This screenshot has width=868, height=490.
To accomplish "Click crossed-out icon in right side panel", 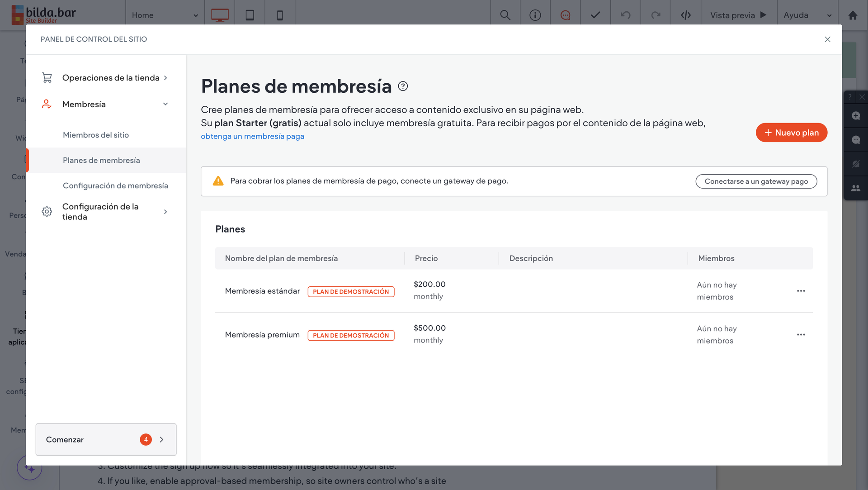I will [x=856, y=164].
